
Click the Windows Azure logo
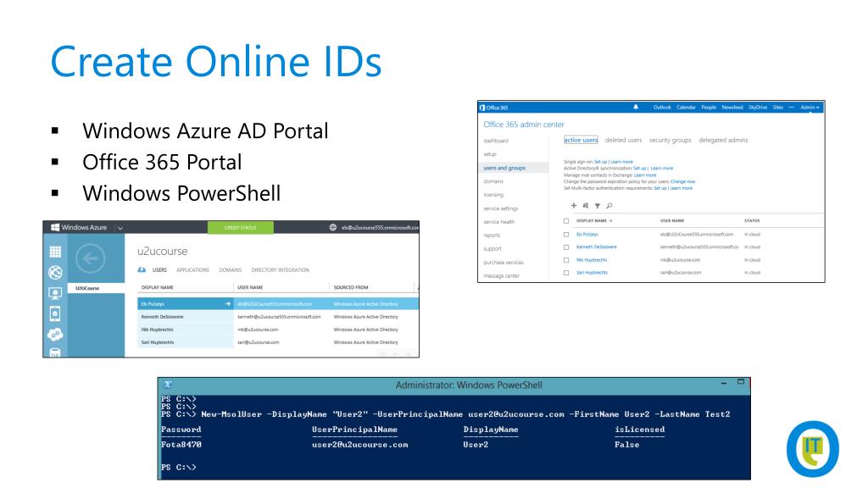(x=79, y=227)
